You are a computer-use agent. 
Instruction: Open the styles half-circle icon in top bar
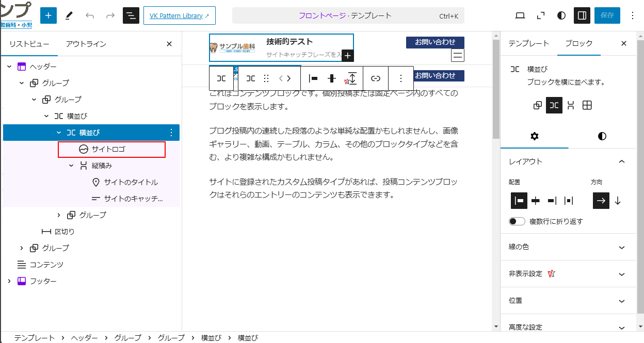pos(561,15)
